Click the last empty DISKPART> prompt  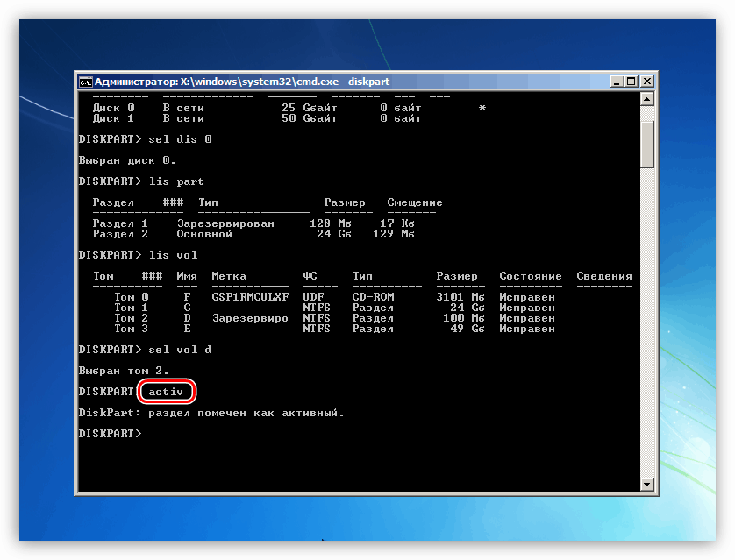tap(111, 434)
